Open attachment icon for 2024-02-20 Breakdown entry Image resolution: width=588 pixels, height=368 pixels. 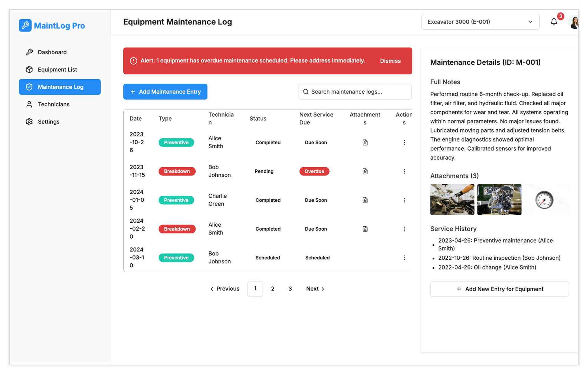pos(365,229)
